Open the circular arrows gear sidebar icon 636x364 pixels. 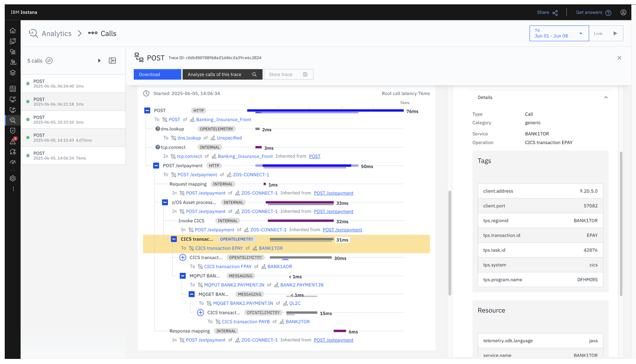pyautogui.click(x=13, y=152)
